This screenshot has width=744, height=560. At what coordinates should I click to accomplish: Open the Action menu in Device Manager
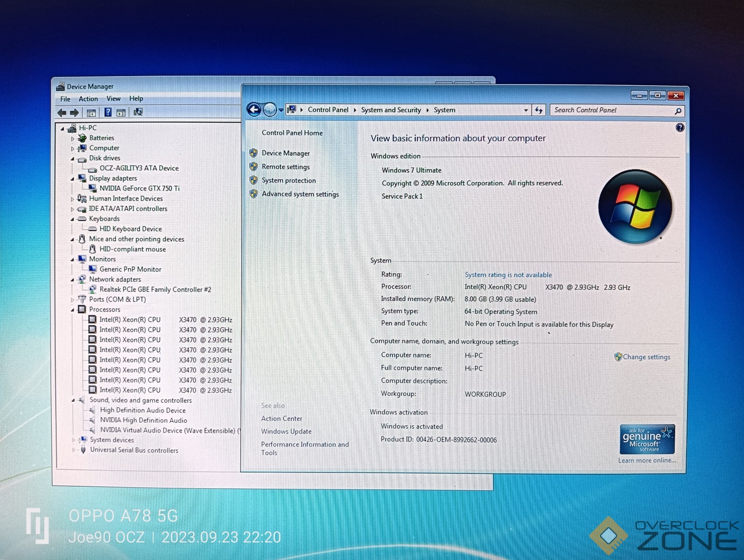(88, 99)
